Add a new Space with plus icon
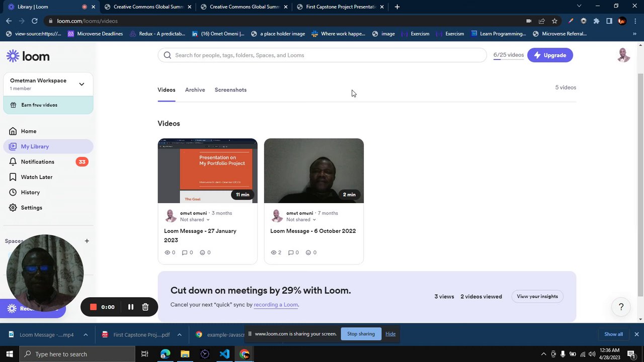Image resolution: width=644 pixels, height=362 pixels. [x=87, y=241]
